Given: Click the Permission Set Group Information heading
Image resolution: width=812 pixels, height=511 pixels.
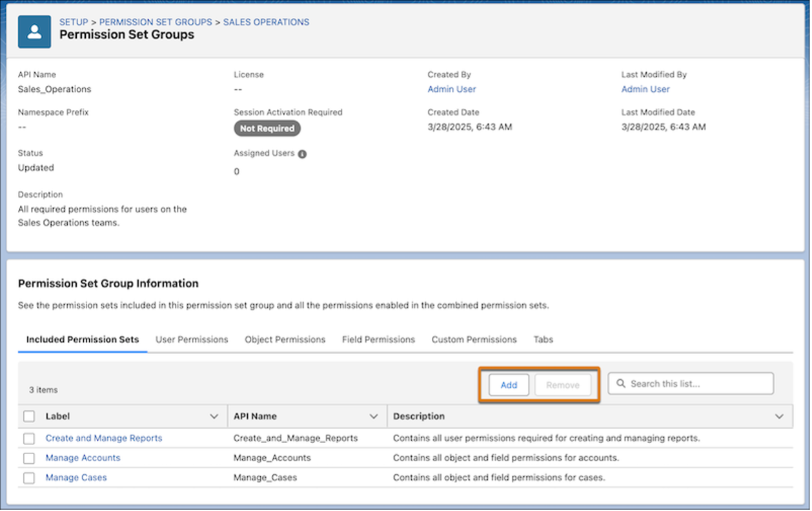Looking at the screenshot, I should (x=108, y=284).
